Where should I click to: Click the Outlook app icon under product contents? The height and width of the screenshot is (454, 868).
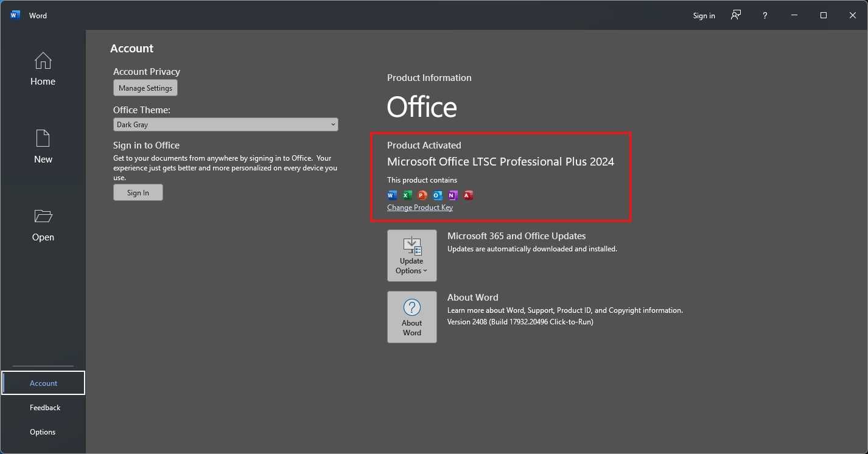coord(438,195)
